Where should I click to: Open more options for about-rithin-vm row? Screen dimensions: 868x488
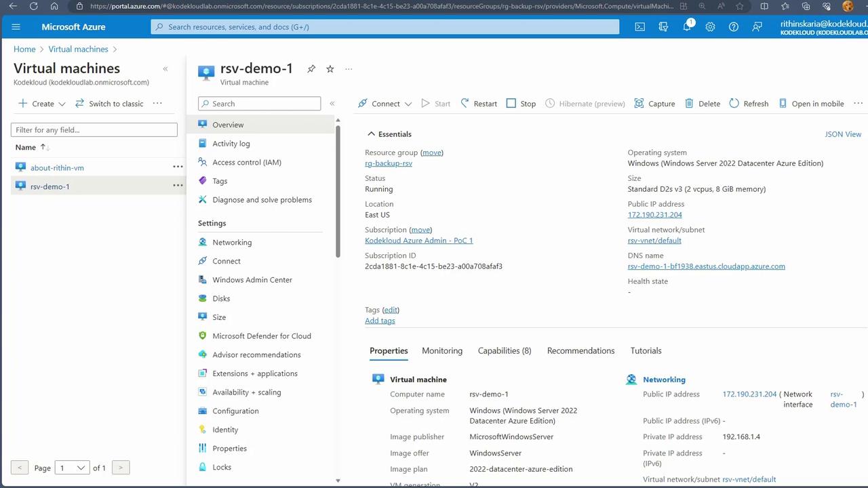(178, 167)
